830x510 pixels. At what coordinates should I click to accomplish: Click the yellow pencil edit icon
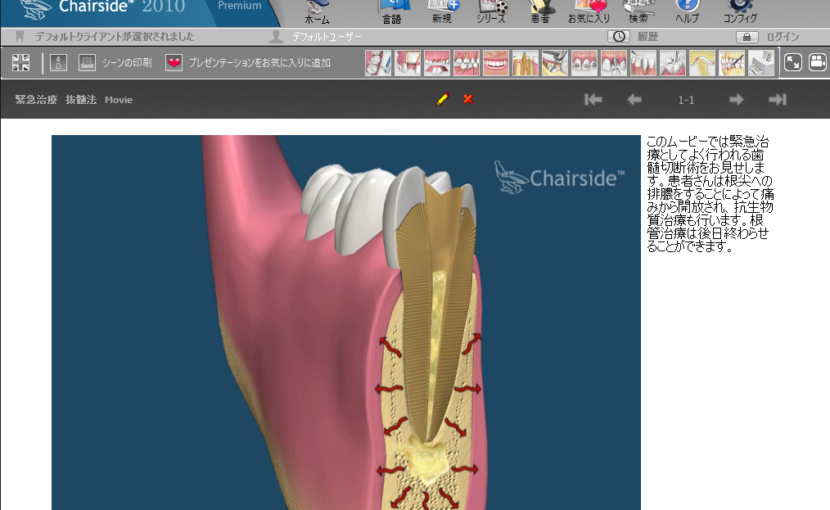click(x=443, y=99)
